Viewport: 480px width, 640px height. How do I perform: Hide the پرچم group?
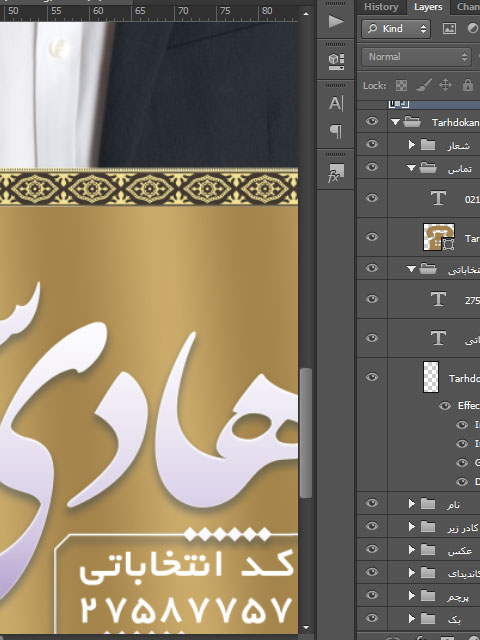pyautogui.click(x=372, y=595)
